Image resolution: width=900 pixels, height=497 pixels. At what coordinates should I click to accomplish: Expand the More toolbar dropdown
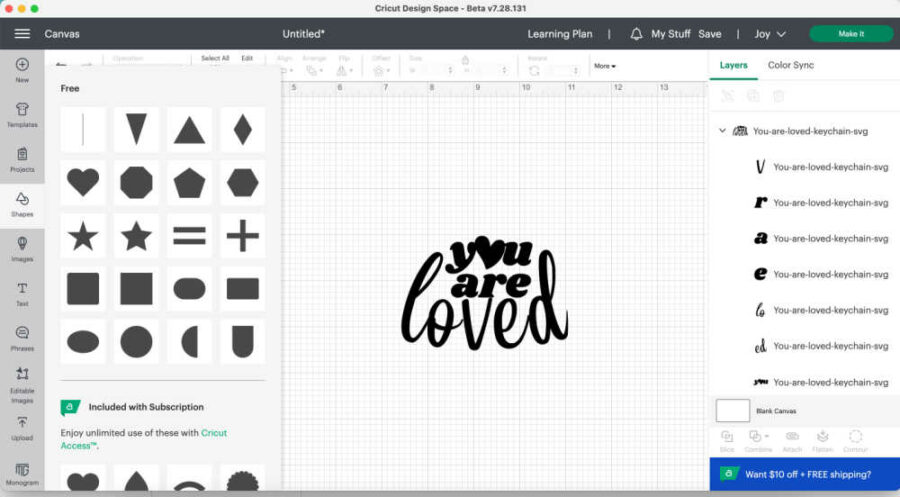pos(604,66)
